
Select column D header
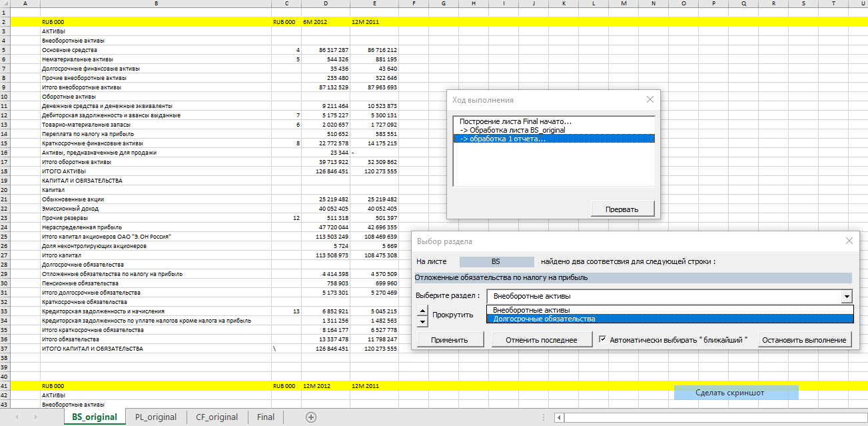tap(326, 4)
